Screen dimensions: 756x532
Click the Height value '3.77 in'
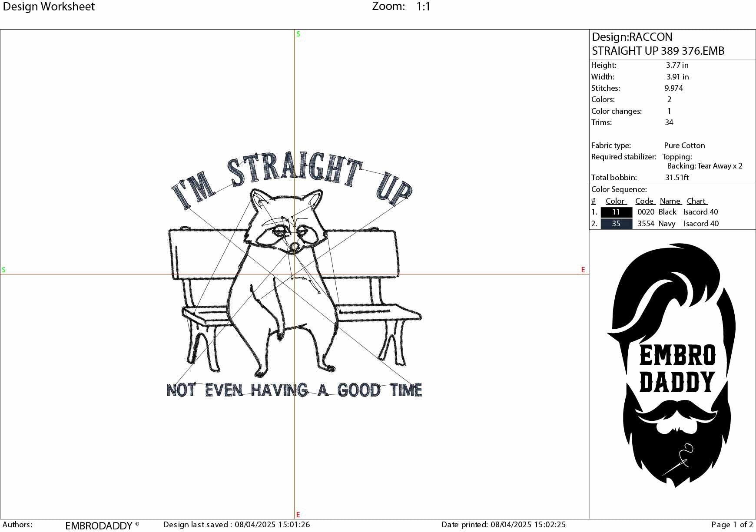[x=677, y=65]
